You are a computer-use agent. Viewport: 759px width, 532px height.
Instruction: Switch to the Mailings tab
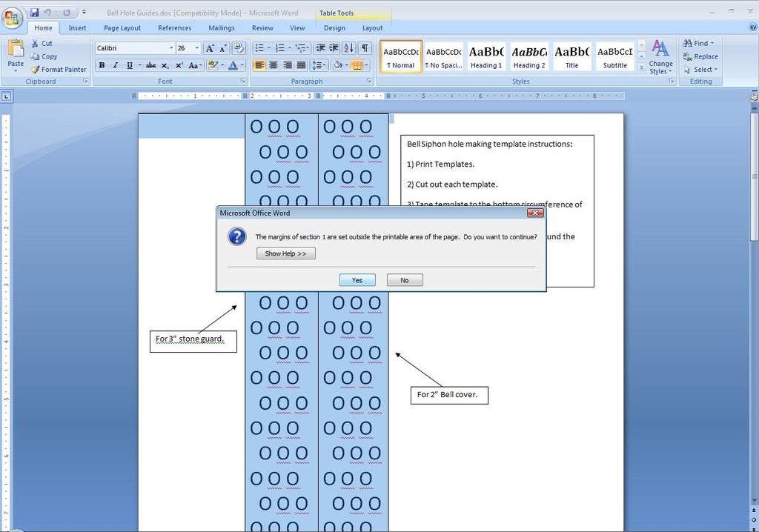(222, 28)
